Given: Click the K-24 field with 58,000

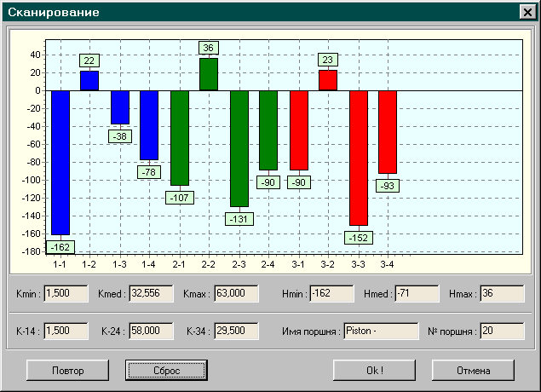Looking at the screenshot, I should [151, 331].
